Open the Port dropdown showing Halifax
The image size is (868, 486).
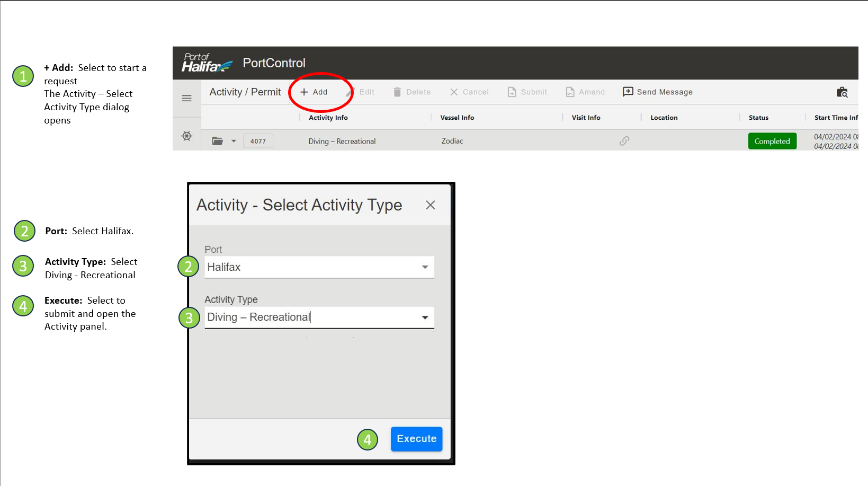point(319,267)
